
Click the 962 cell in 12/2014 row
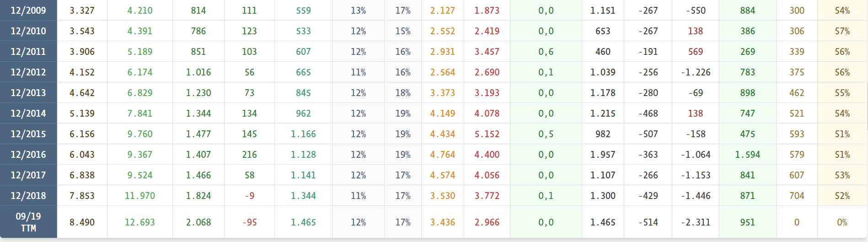[303, 113]
